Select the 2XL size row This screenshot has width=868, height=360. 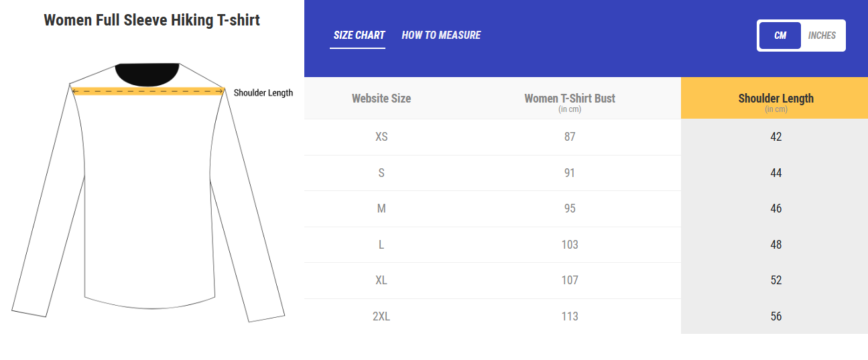point(586,316)
